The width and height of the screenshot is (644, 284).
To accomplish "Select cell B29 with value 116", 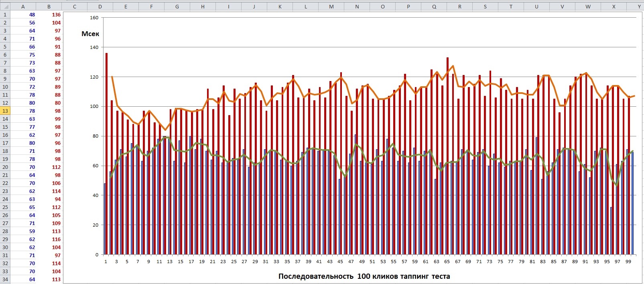I will tap(49, 239).
